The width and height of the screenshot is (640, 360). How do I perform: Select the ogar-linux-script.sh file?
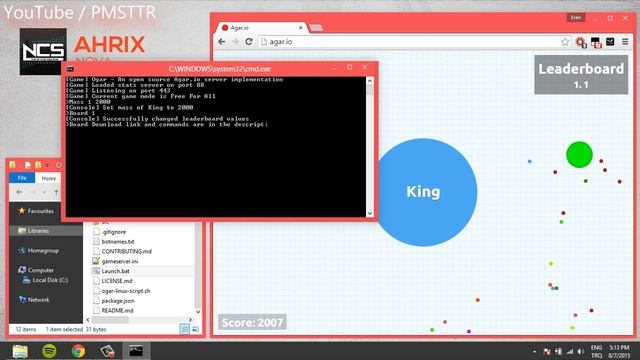point(125,291)
